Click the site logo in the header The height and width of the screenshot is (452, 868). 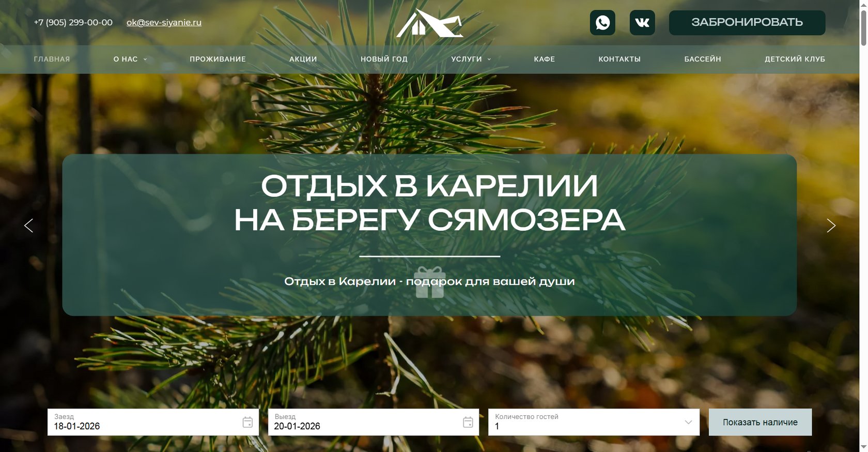[x=430, y=23]
